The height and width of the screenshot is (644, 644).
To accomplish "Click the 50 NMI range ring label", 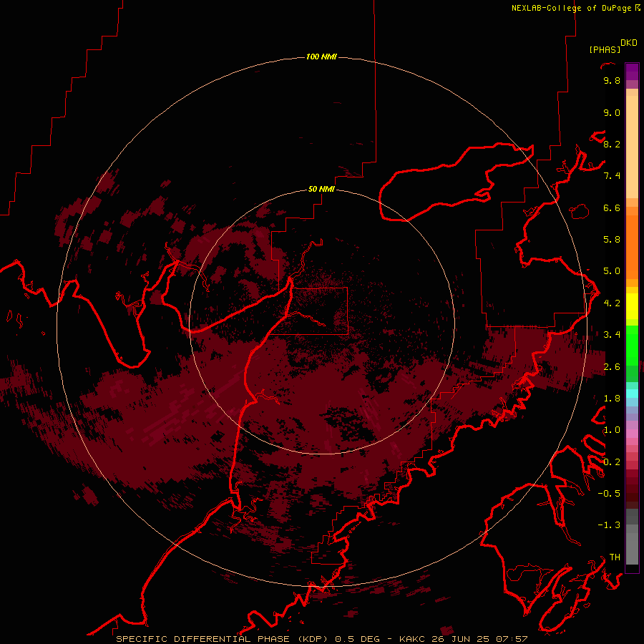I will pos(321,189).
